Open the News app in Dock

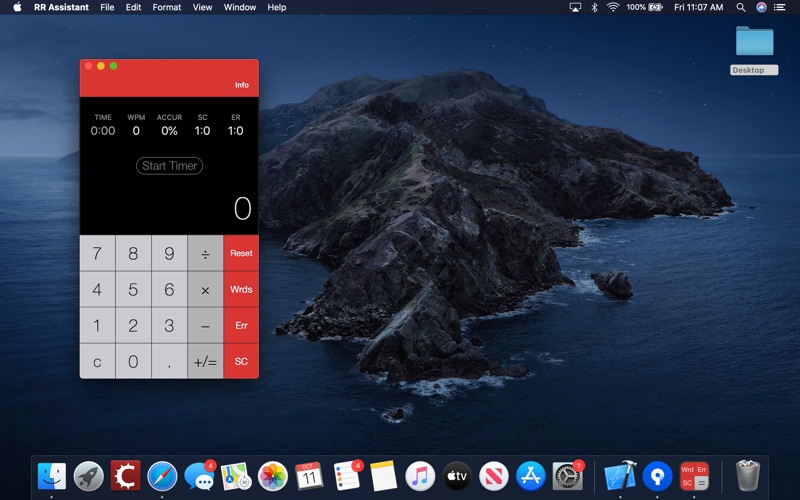click(x=493, y=476)
